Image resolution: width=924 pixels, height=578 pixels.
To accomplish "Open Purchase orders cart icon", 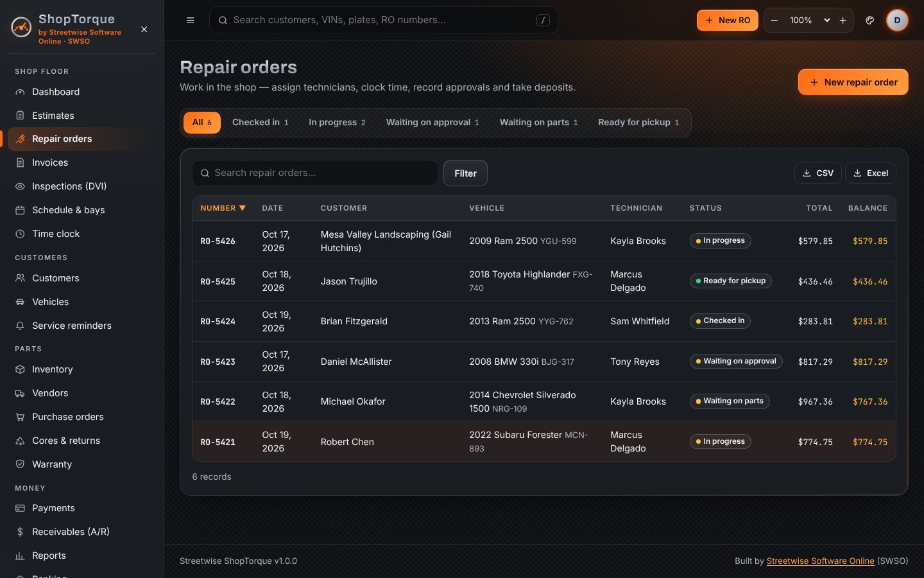I will click(20, 417).
